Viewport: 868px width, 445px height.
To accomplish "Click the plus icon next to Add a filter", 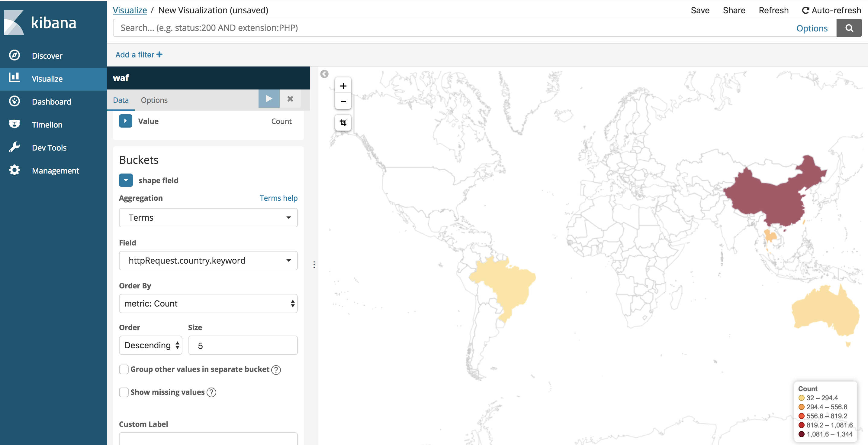I will pyautogui.click(x=159, y=55).
